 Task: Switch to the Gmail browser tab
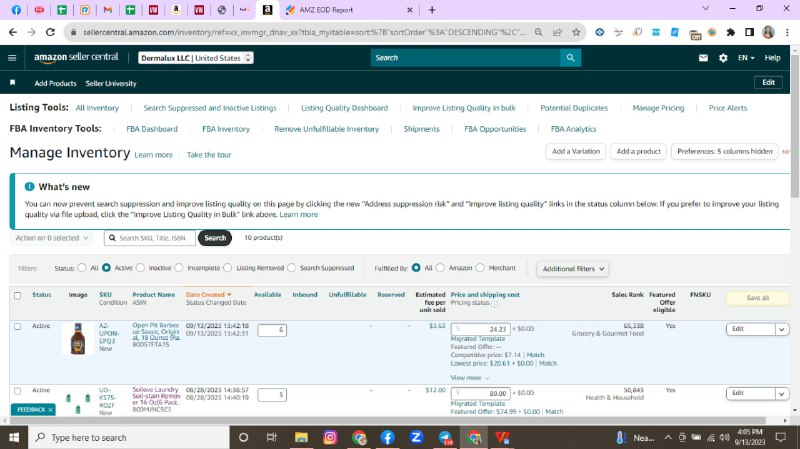108,10
